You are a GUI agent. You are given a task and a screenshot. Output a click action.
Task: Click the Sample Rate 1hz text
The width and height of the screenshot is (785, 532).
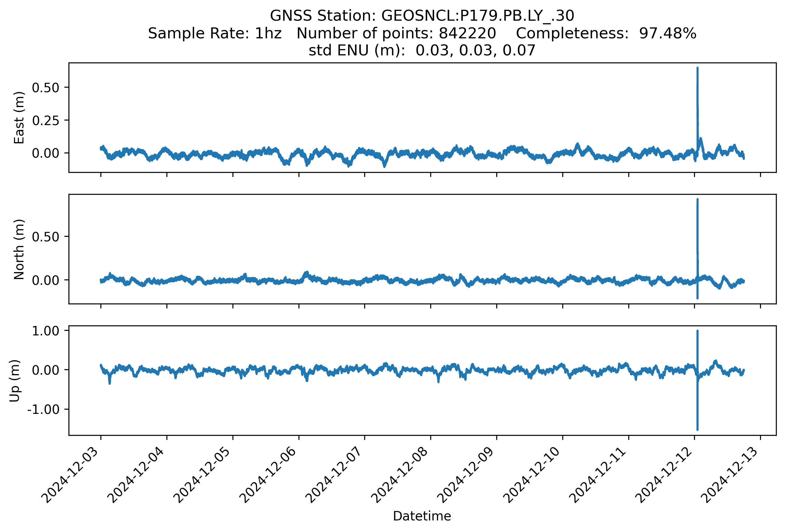click(x=215, y=33)
